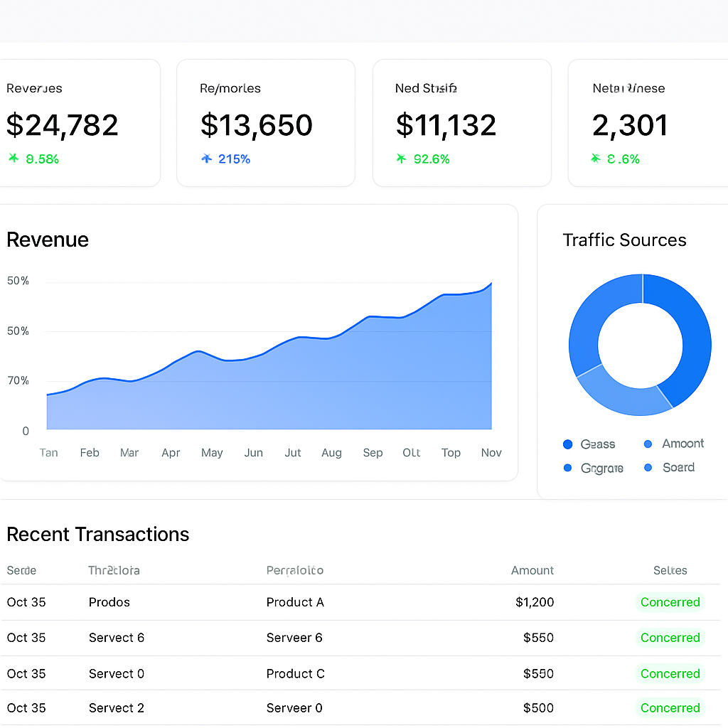The height and width of the screenshot is (728, 728).
Task: Click the Amoont legend dot
Action: coord(648,444)
